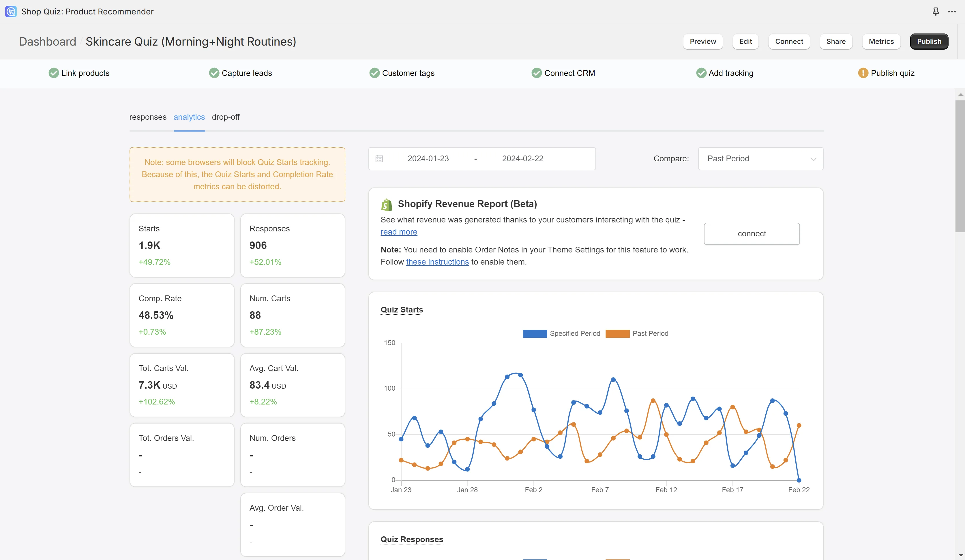The image size is (965, 560).
Task: Click the Tot. Orders Val. card
Action: coord(182,455)
